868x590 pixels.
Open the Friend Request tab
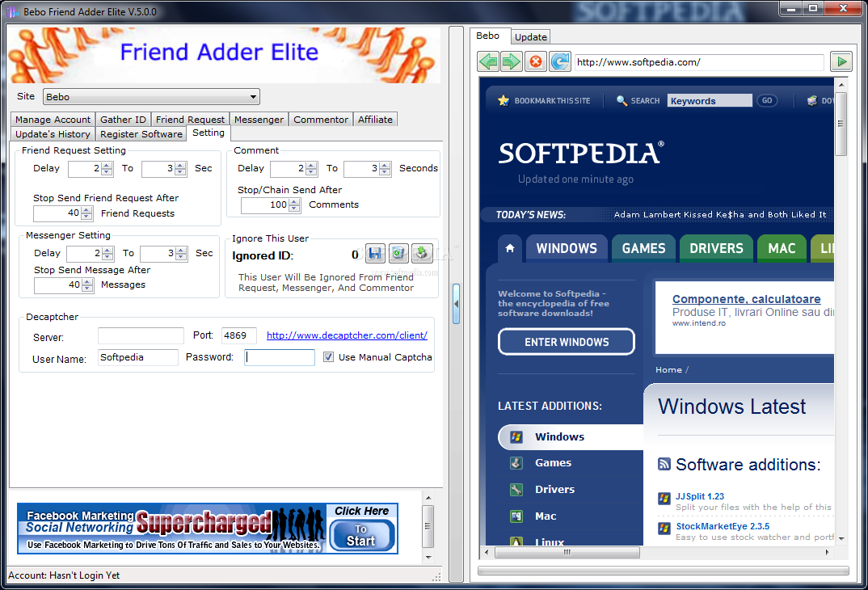pos(190,120)
